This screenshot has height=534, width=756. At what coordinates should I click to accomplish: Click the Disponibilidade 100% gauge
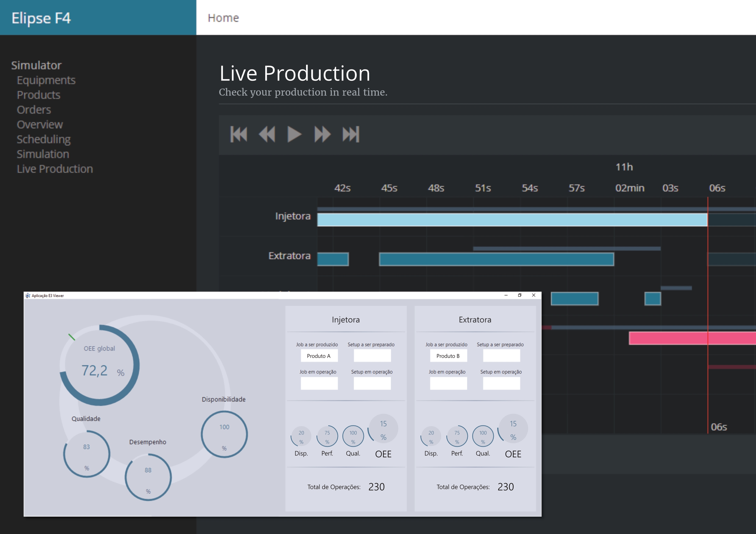coord(224,434)
